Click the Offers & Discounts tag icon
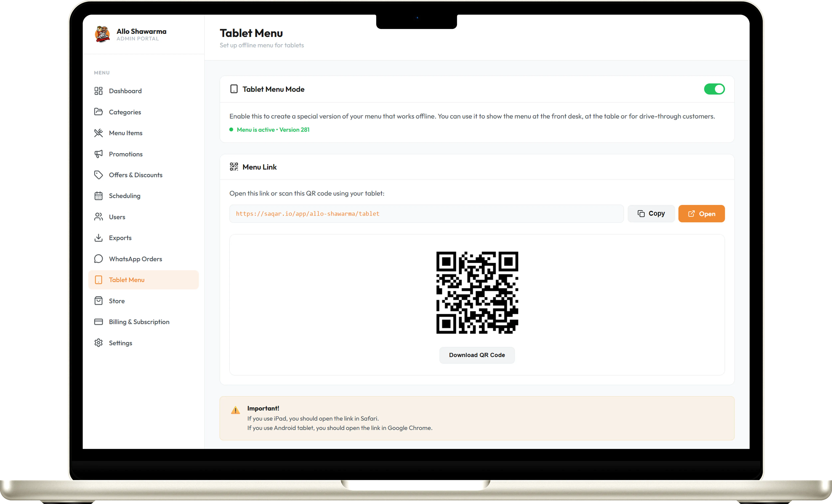 point(98,175)
